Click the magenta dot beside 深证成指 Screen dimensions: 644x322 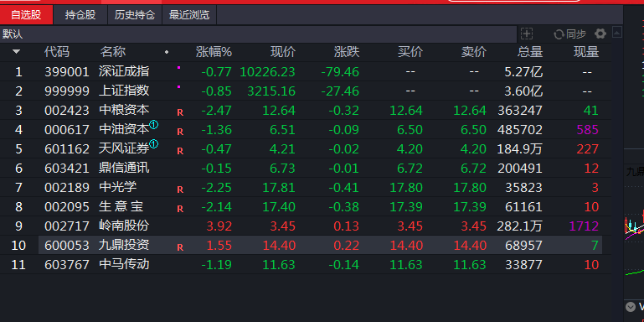click(178, 67)
